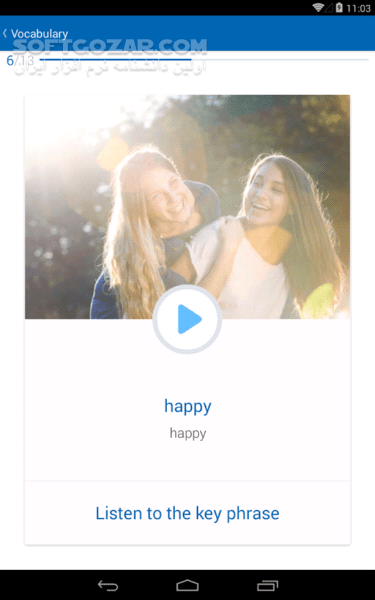Select the gray translation happy

pyautogui.click(x=188, y=434)
